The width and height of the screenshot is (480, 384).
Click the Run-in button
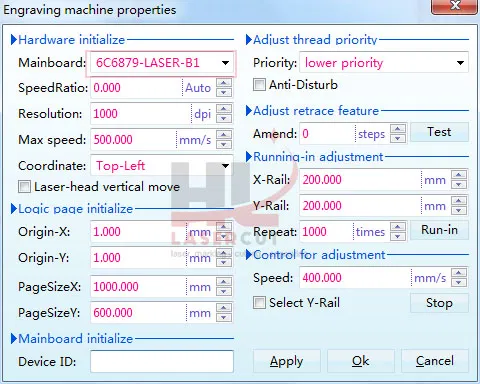point(439,230)
